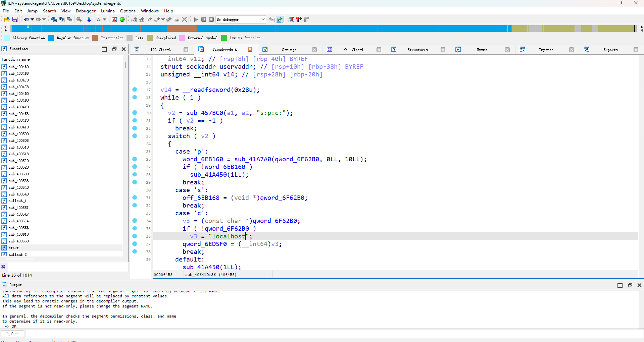Jump back with the blue left arrow
This screenshot has width=644, height=342.
[26, 19]
